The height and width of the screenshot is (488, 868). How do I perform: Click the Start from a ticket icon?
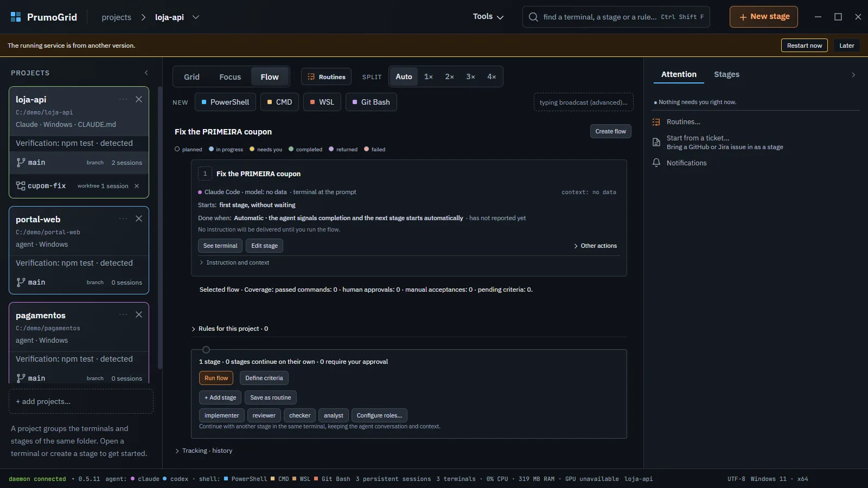tap(656, 142)
